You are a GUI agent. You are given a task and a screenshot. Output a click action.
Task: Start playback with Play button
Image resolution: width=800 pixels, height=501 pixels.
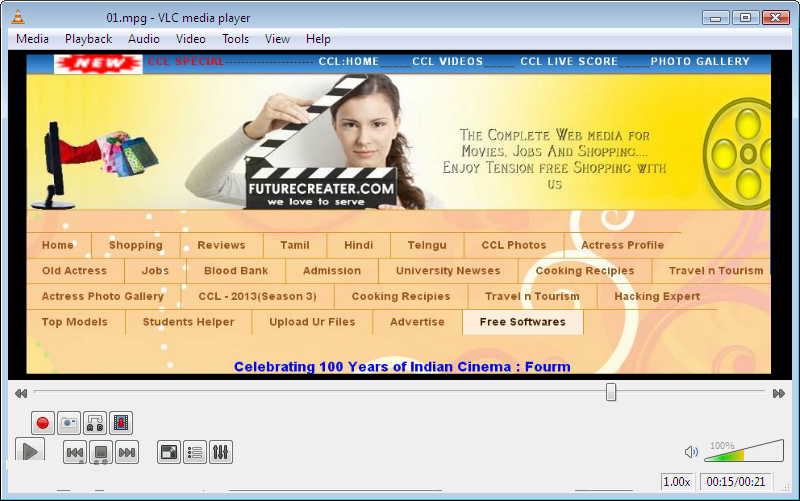coord(30,451)
